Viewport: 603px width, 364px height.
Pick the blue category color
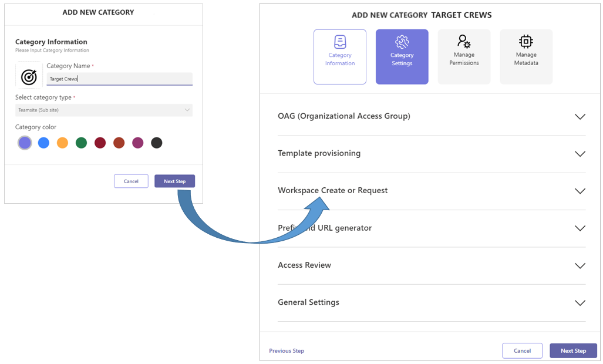[x=43, y=143]
